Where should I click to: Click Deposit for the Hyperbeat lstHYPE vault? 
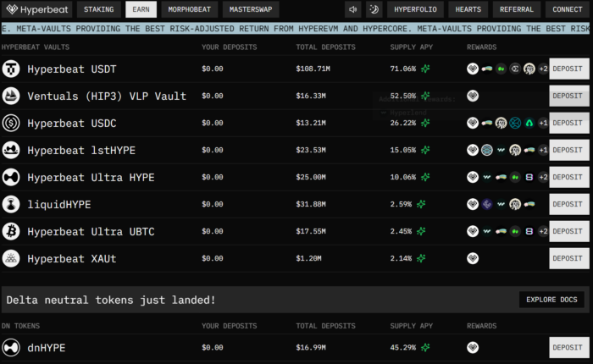568,150
